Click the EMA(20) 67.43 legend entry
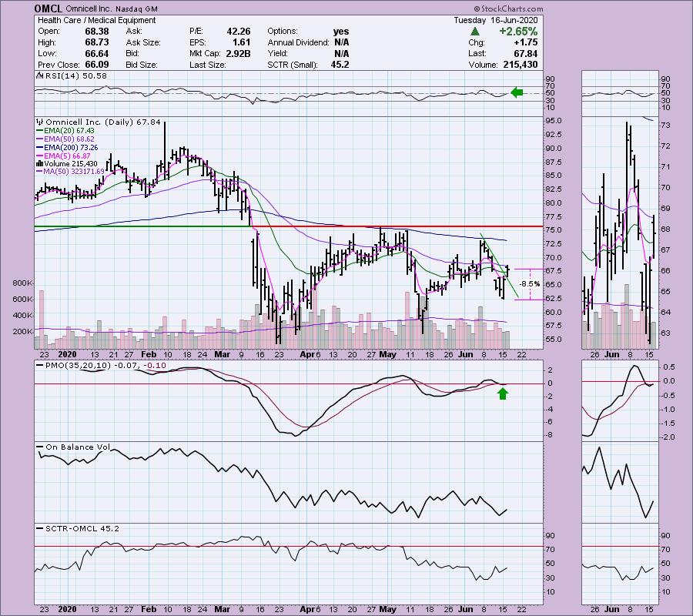This screenshot has width=693, height=616. (69, 131)
